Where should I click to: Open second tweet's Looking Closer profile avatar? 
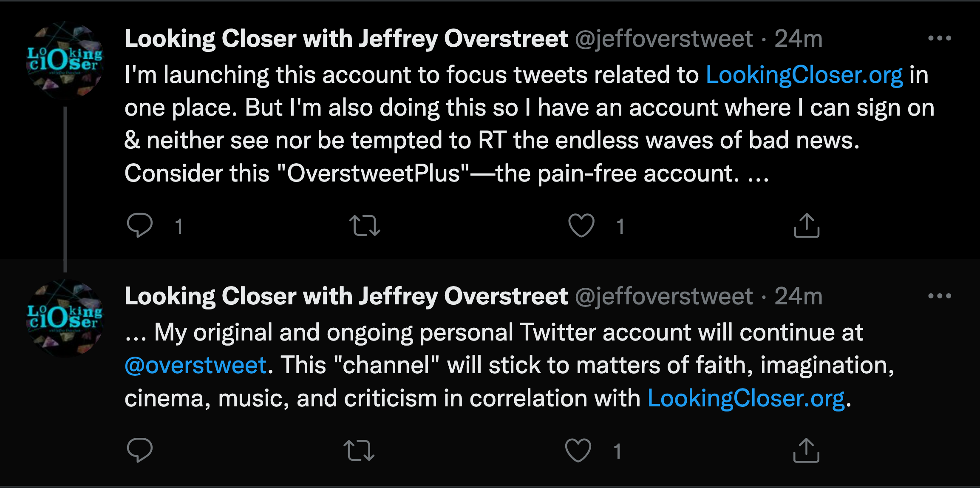pyautogui.click(x=65, y=318)
